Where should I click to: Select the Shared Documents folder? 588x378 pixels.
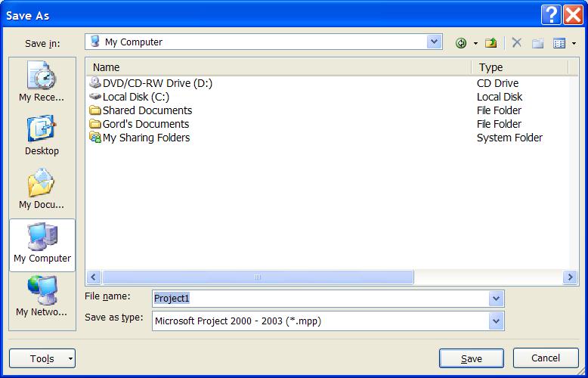pyautogui.click(x=147, y=110)
